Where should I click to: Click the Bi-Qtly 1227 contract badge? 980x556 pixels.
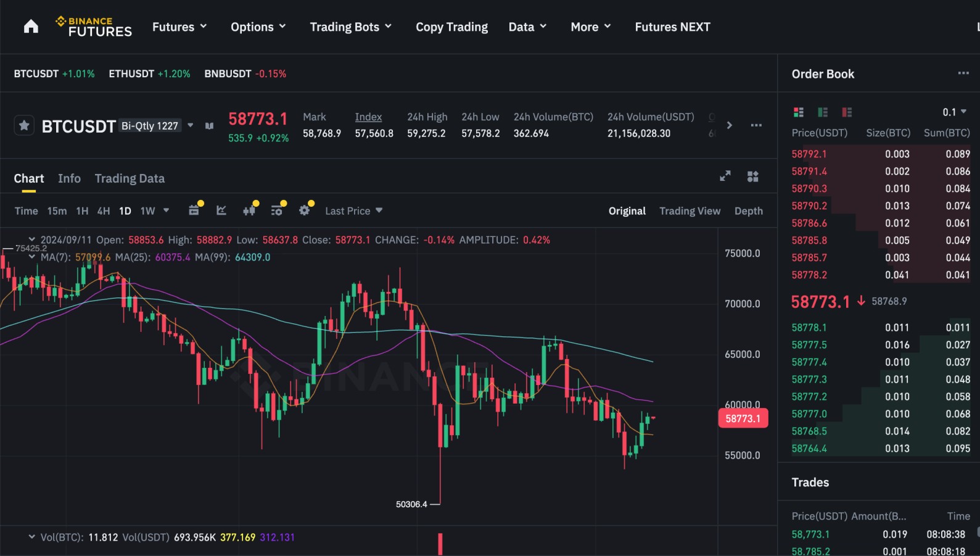tap(150, 125)
